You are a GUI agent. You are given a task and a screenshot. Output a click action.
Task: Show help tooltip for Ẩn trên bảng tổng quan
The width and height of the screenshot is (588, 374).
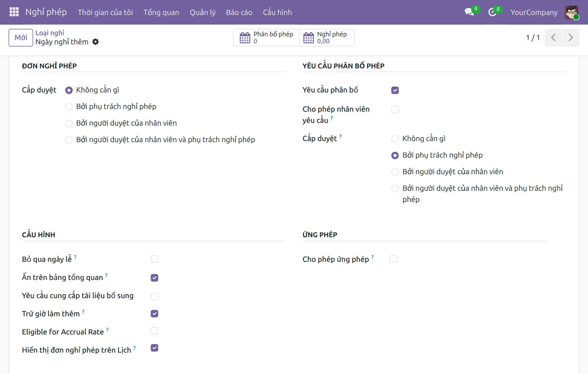click(x=106, y=275)
